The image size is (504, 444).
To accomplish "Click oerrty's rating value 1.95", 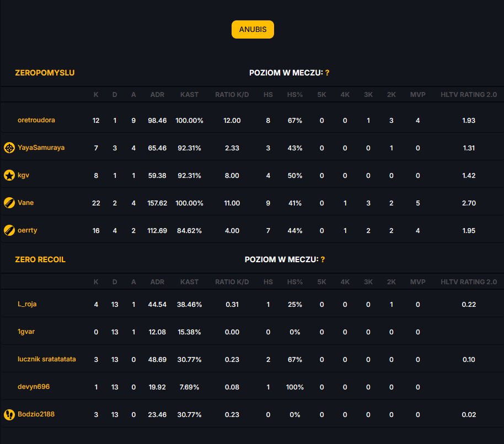I will click(469, 231).
